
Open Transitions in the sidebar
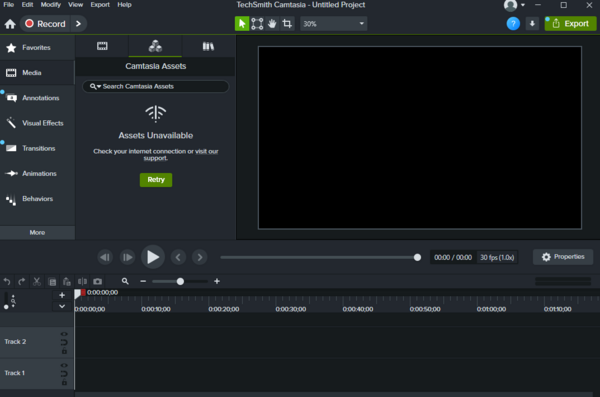tap(37, 148)
